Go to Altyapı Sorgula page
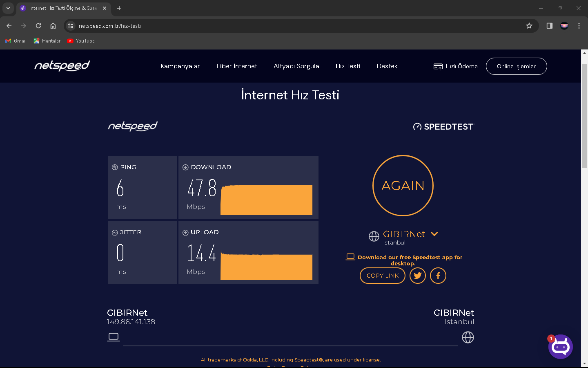 pos(296,66)
